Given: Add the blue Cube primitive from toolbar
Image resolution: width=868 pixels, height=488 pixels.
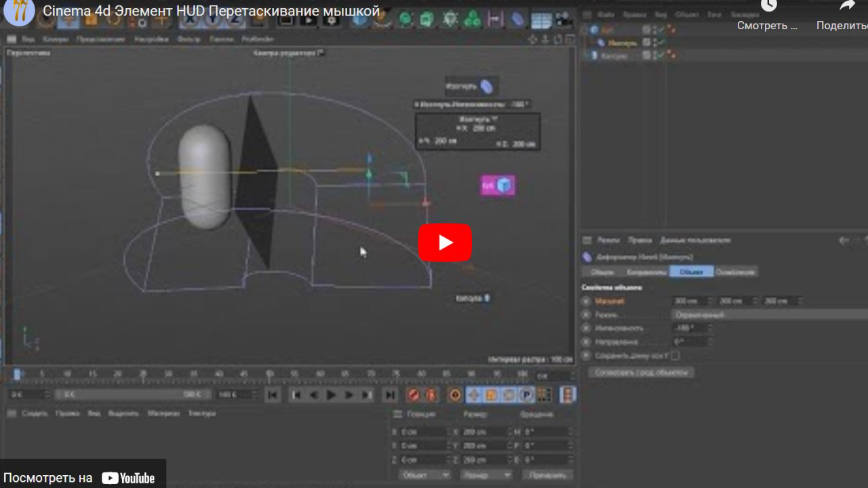Looking at the screenshot, I should click(x=361, y=19).
